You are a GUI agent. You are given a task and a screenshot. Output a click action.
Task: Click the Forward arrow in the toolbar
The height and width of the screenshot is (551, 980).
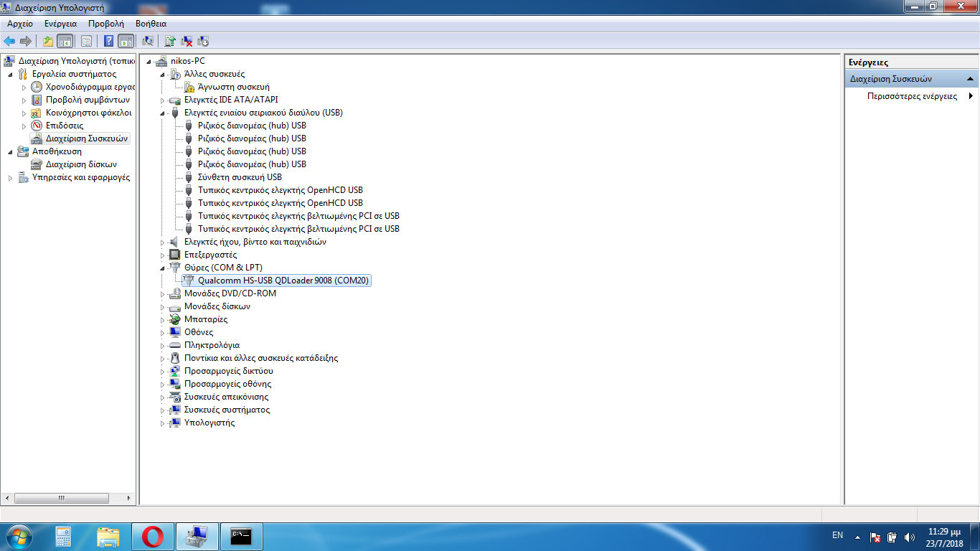tap(26, 41)
